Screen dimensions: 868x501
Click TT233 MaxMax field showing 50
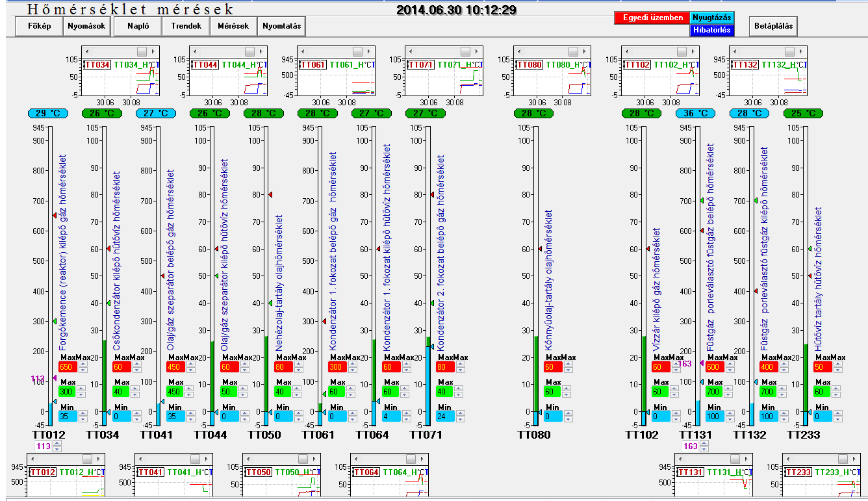coord(823,367)
